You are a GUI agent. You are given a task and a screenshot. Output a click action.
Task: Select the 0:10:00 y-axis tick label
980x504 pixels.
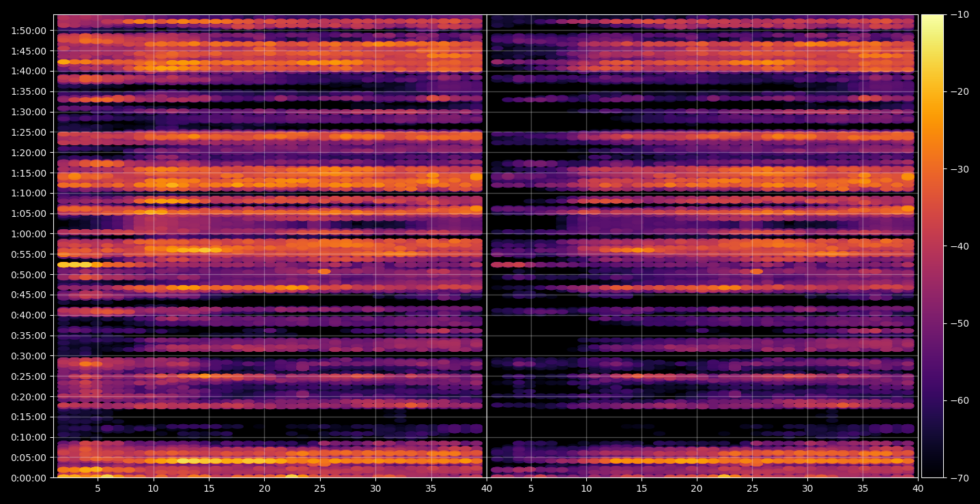click(x=29, y=437)
